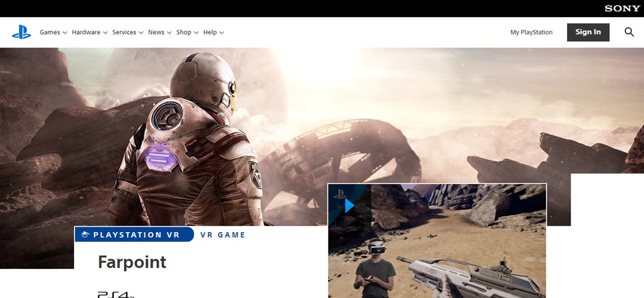
Task: Play the Farpoint video
Action: 350,205
